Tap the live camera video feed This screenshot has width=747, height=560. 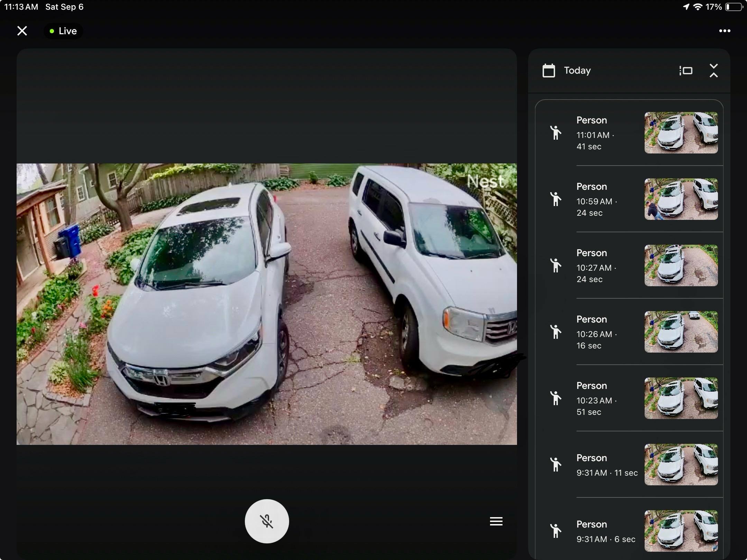click(x=266, y=304)
